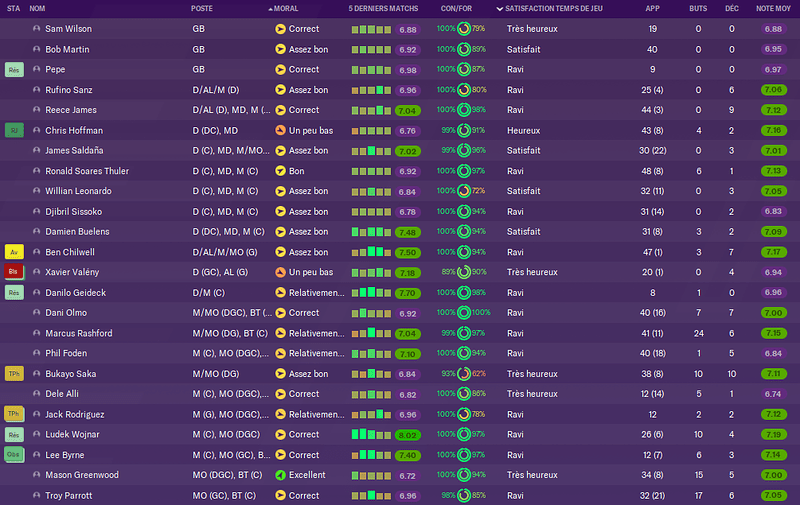Click Pepe's green Rés status badge
The width and height of the screenshot is (800, 505).
pos(14,69)
